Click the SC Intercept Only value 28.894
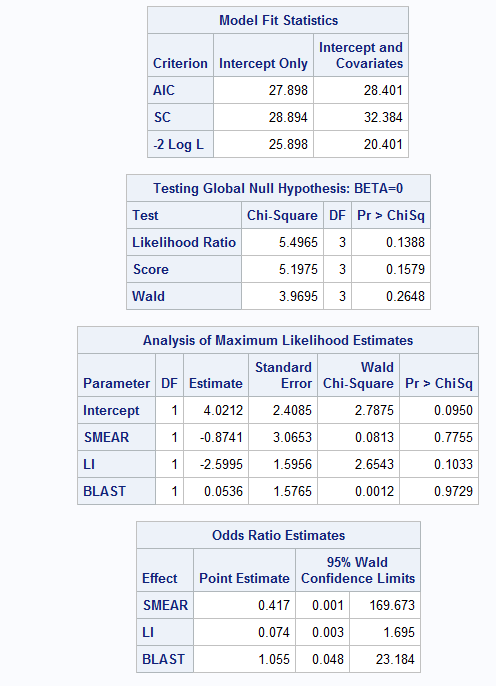This screenshot has width=496, height=686. click(288, 117)
